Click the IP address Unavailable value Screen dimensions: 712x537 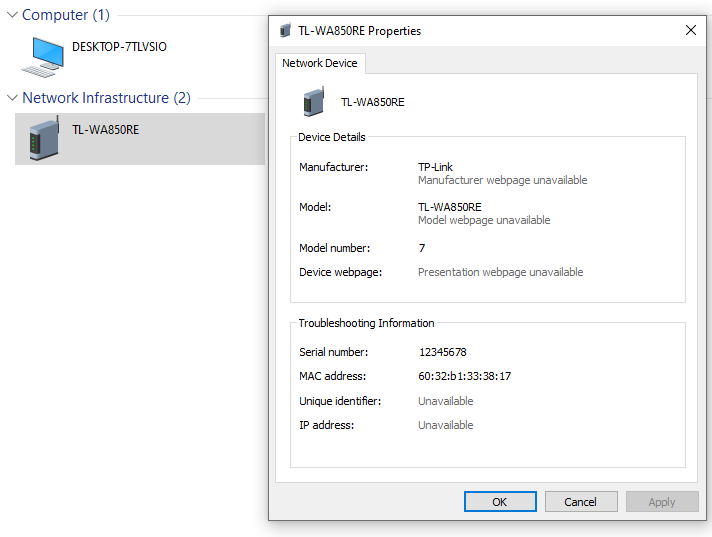click(445, 425)
